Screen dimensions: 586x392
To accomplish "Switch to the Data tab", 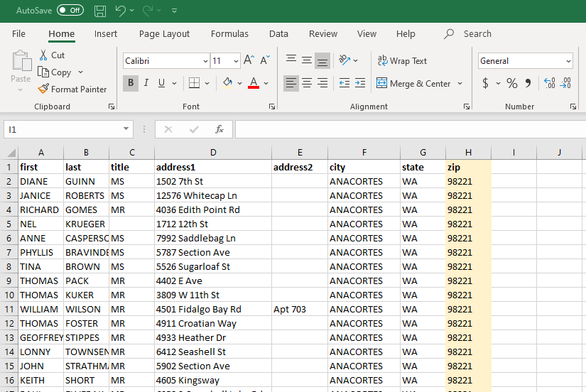I will pos(279,34).
